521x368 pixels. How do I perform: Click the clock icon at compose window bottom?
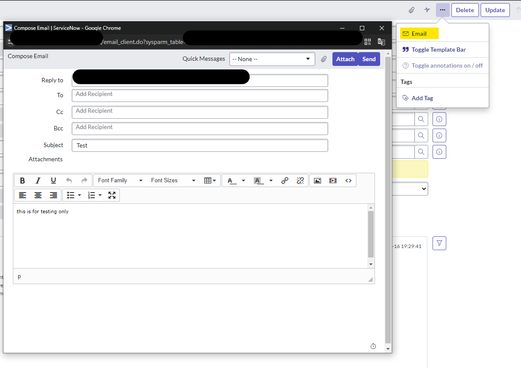pos(373,346)
